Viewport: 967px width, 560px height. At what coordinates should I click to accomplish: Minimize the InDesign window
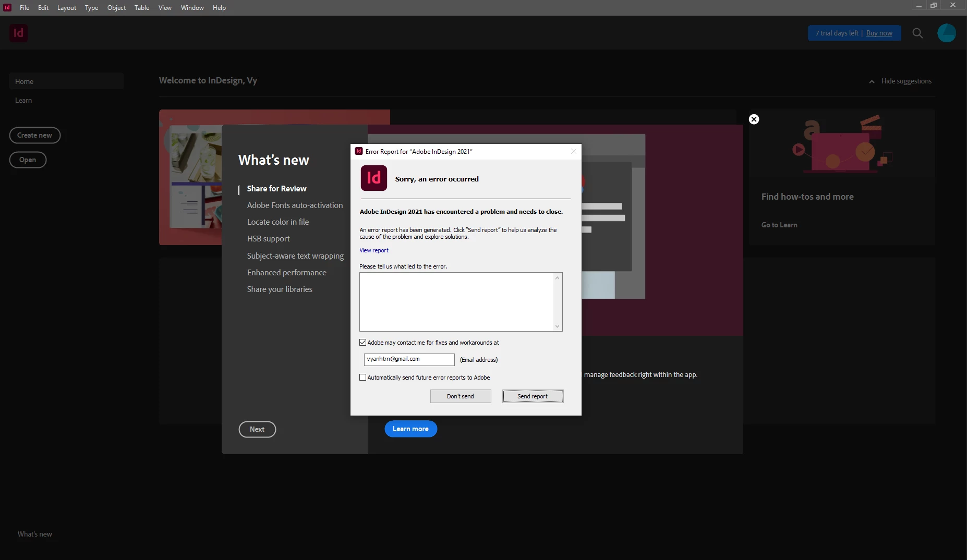click(x=918, y=5)
